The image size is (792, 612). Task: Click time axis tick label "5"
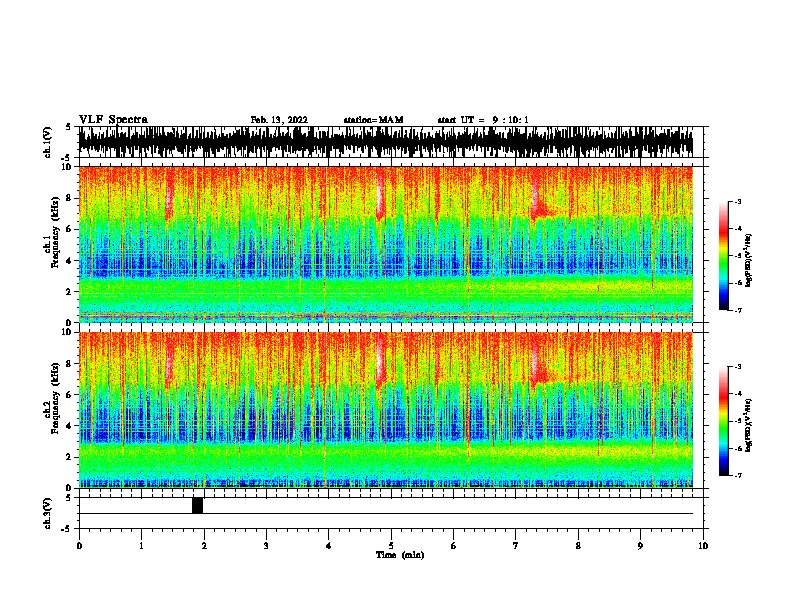click(x=391, y=546)
